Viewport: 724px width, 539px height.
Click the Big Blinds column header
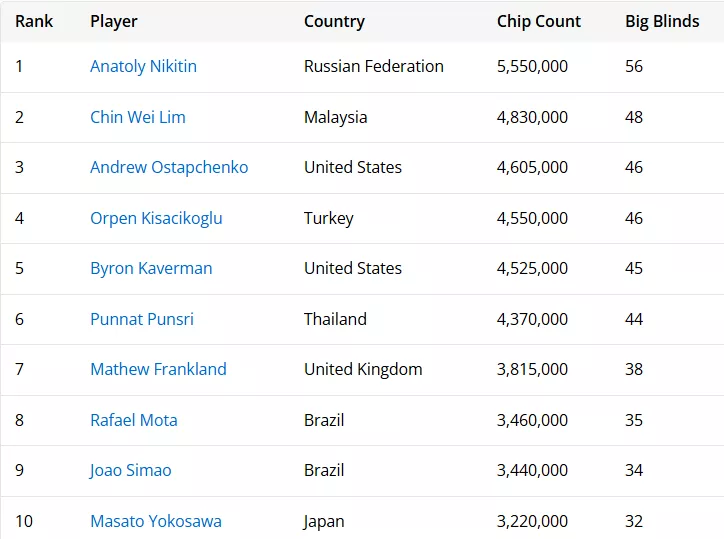(x=662, y=22)
